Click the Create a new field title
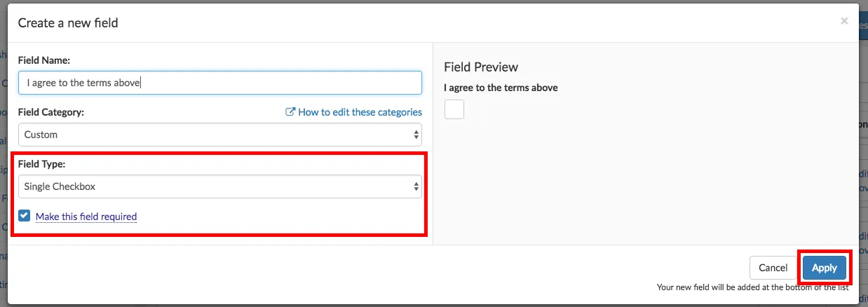The image size is (868, 307). tap(68, 23)
